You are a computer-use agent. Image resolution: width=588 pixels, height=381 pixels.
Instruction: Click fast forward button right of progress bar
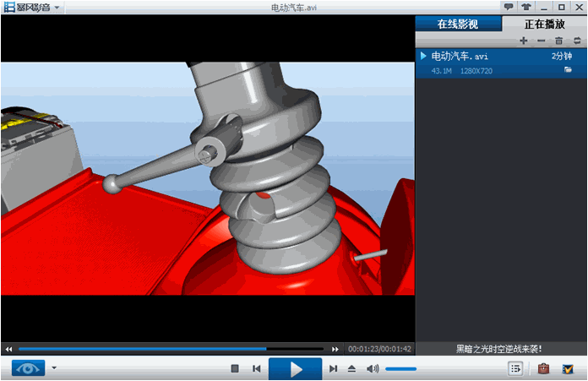(x=335, y=349)
